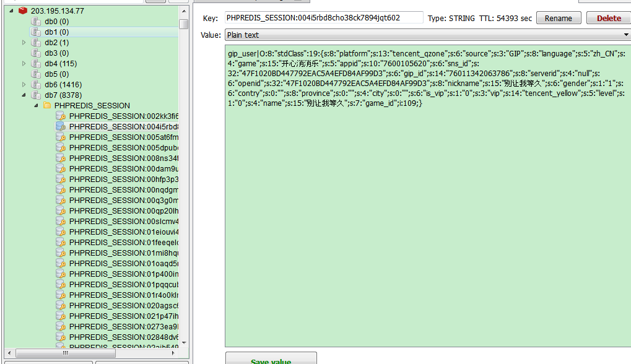Expand the db6 (1416) database node
This screenshot has width=631, height=364.
(24, 84)
